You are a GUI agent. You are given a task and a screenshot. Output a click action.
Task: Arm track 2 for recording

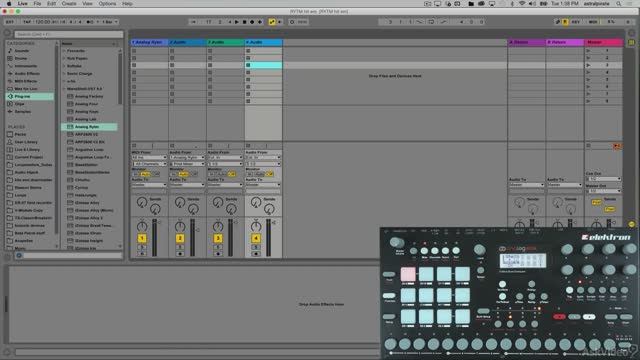click(180, 254)
